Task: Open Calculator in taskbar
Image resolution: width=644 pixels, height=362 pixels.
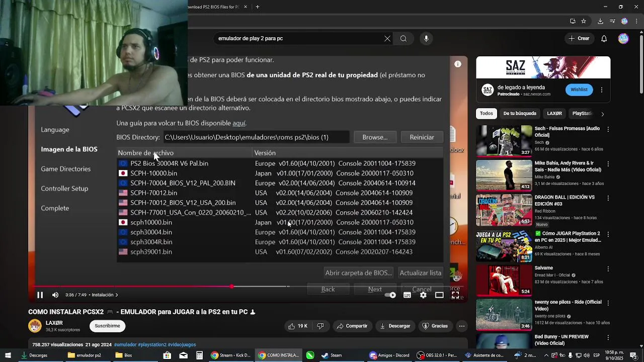Action: [x=200, y=355]
